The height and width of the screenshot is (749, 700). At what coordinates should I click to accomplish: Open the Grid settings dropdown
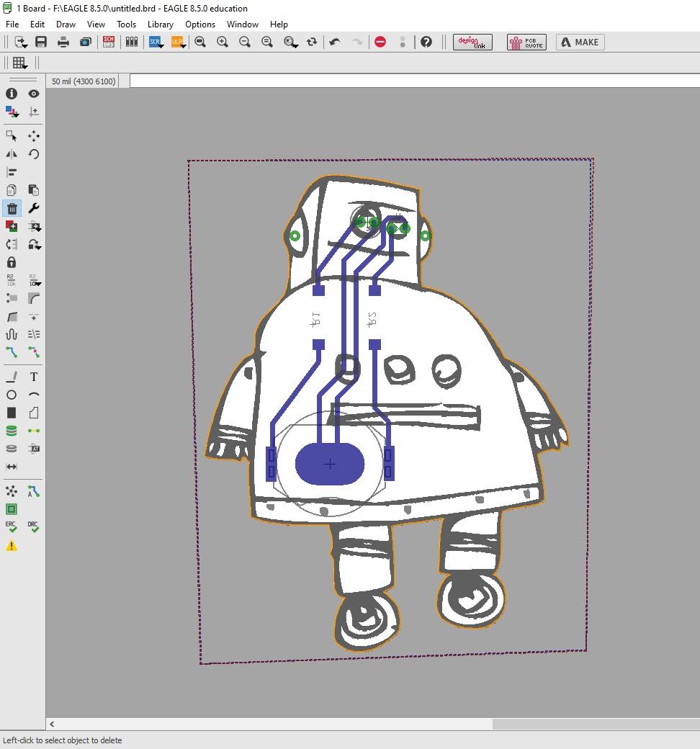(x=19, y=63)
